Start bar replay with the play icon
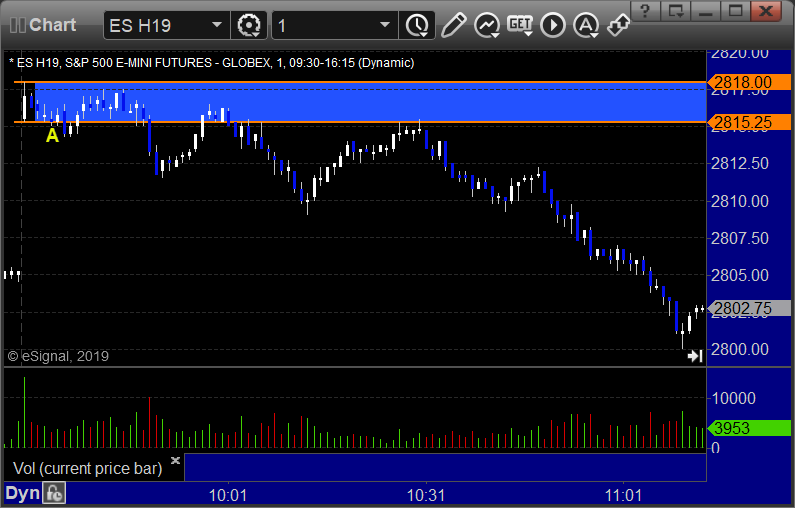 pos(553,25)
